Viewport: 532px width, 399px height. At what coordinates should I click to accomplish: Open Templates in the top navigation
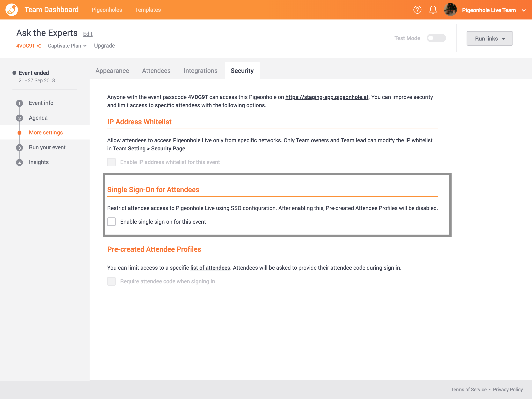[x=148, y=10]
